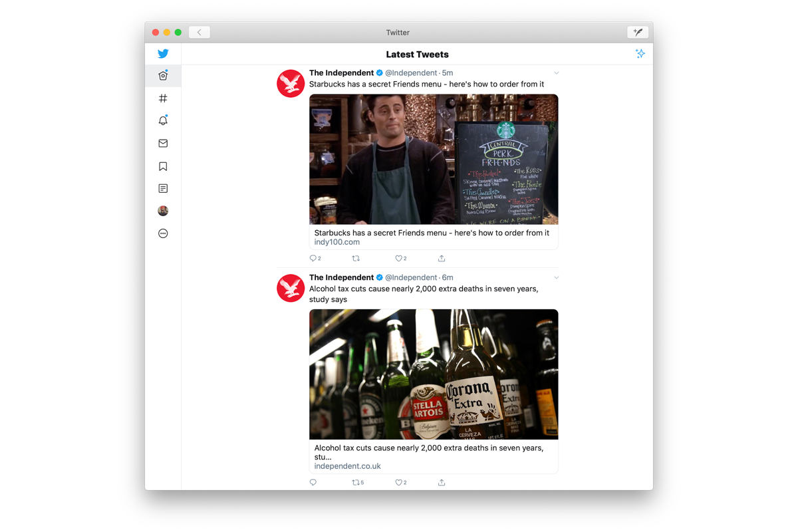The height and width of the screenshot is (532, 798).
Task: Open The Independent name on alcohol tweet
Action: click(341, 277)
